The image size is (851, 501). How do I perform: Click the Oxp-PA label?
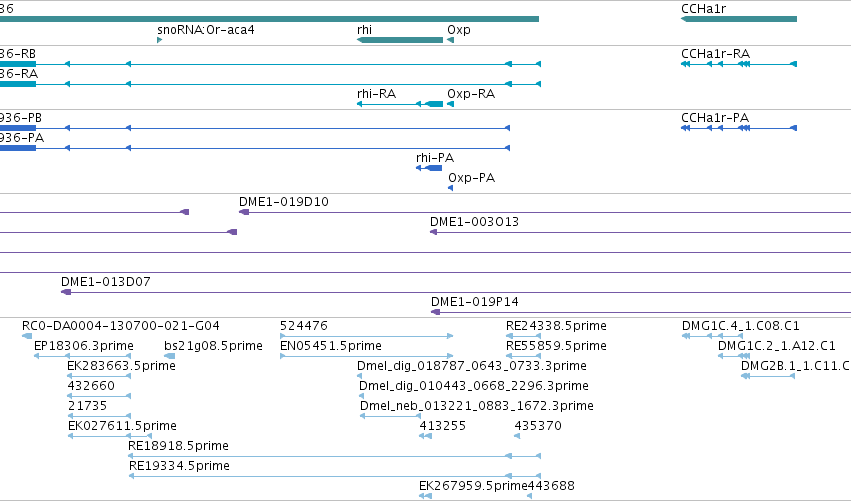[x=472, y=178]
